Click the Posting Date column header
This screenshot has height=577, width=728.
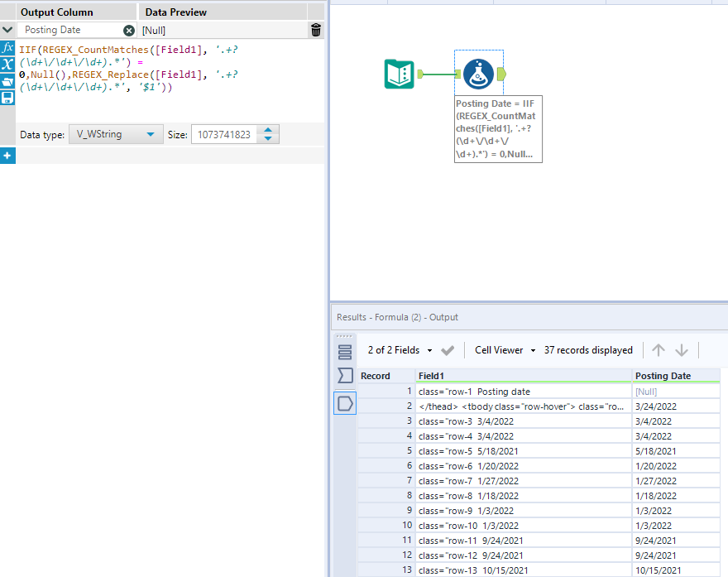(663, 376)
